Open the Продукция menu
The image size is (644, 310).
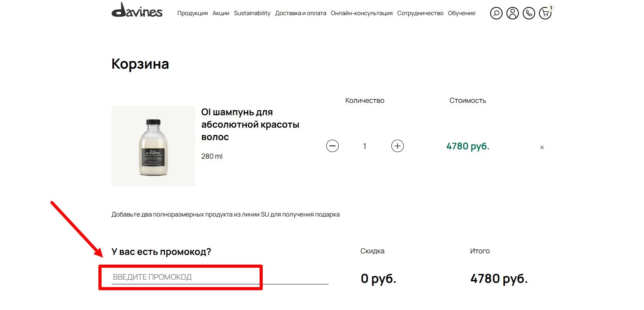193,13
